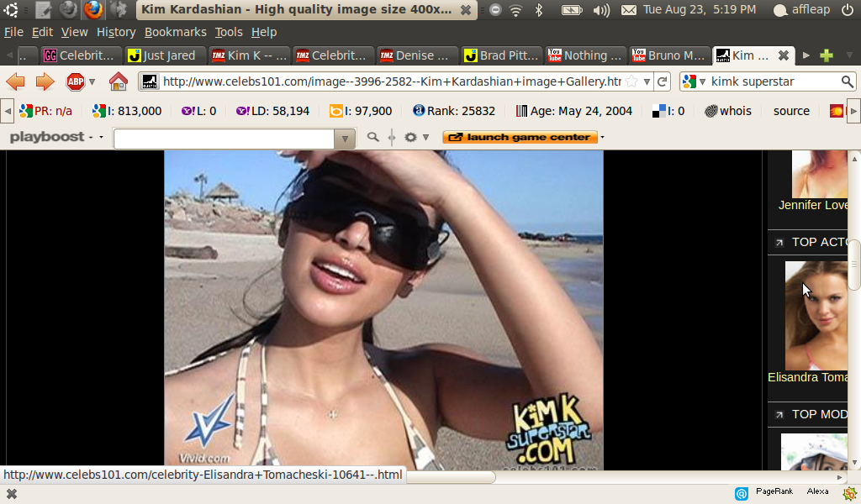
Task: Switch to the 'Just Jared' tab
Action: 165,55
